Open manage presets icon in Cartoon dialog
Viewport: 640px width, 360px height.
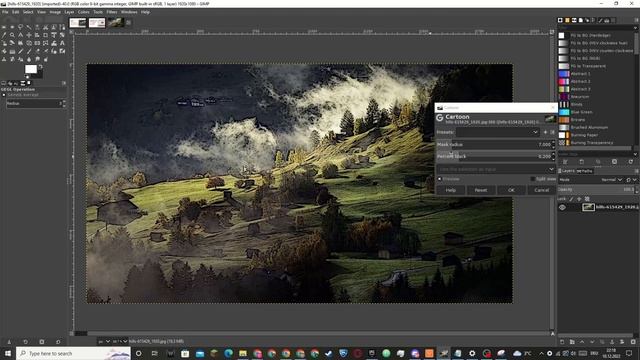pyautogui.click(x=552, y=132)
